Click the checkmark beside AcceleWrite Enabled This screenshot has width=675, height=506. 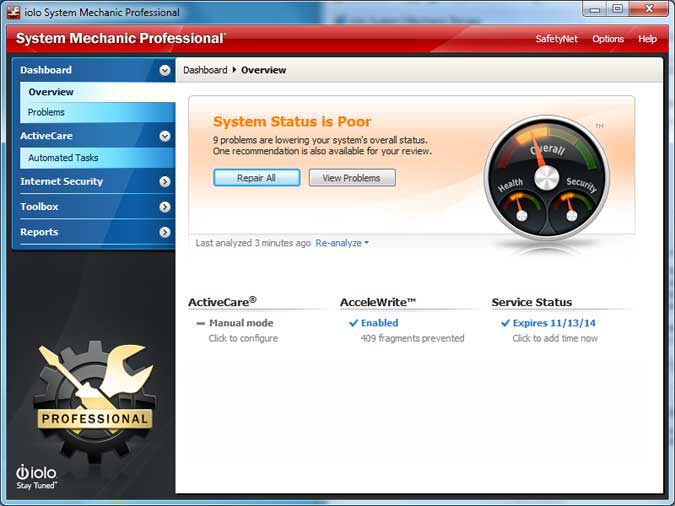[x=353, y=323]
